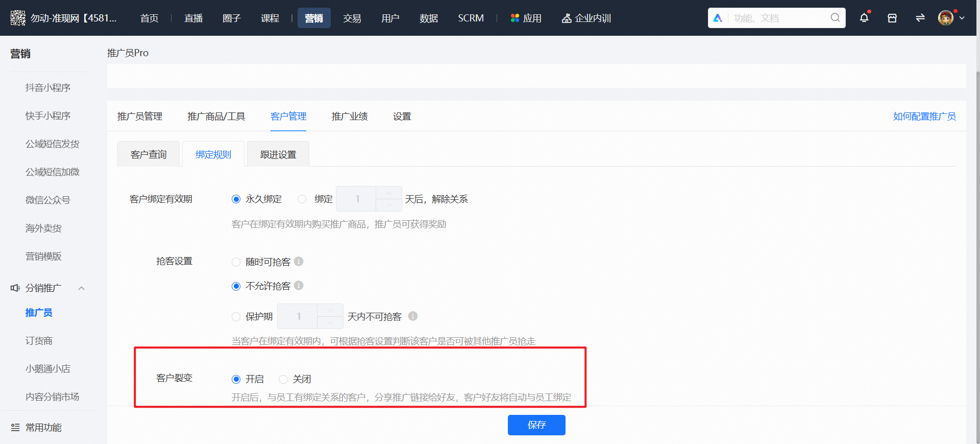The width and height of the screenshot is (980, 444).
Task: Click the search magnifier icon
Action: 835,18
